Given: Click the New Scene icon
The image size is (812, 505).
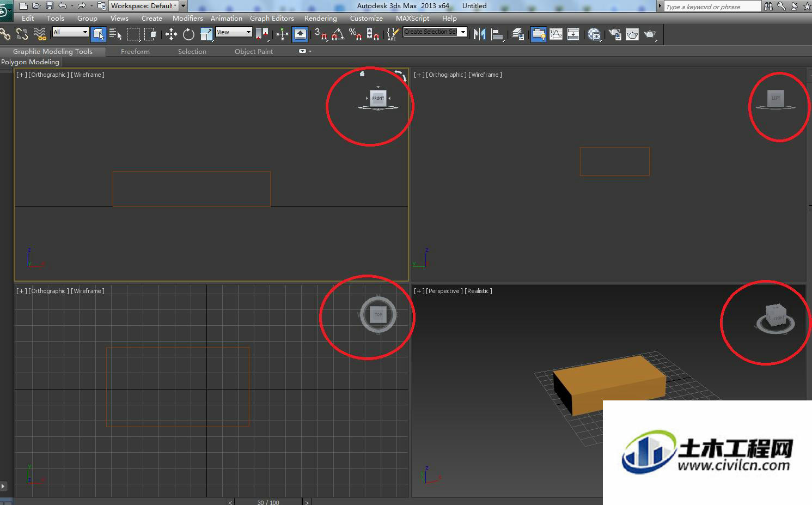Looking at the screenshot, I should pyautogui.click(x=23, y=5).
